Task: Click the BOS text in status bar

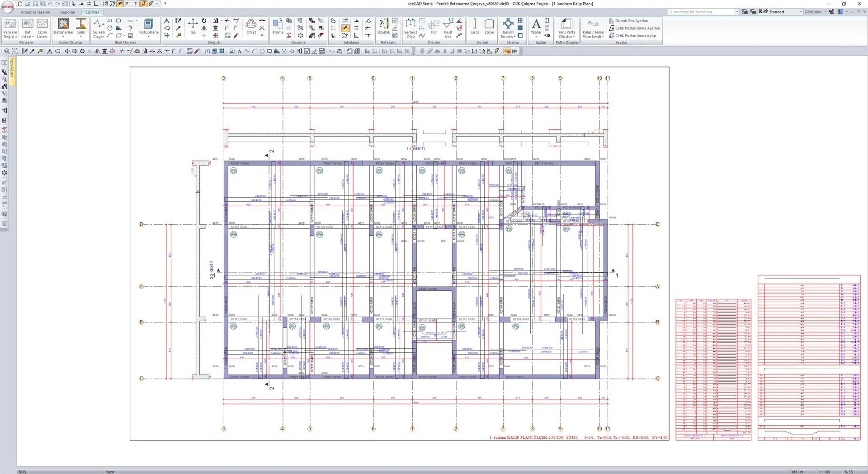Action: point(22,472)
